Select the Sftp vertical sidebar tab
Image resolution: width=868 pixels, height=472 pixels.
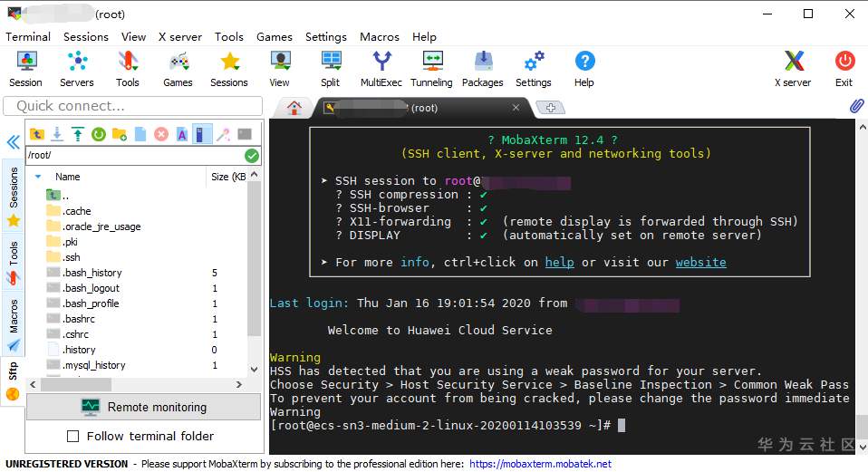(x=14, y=380)
